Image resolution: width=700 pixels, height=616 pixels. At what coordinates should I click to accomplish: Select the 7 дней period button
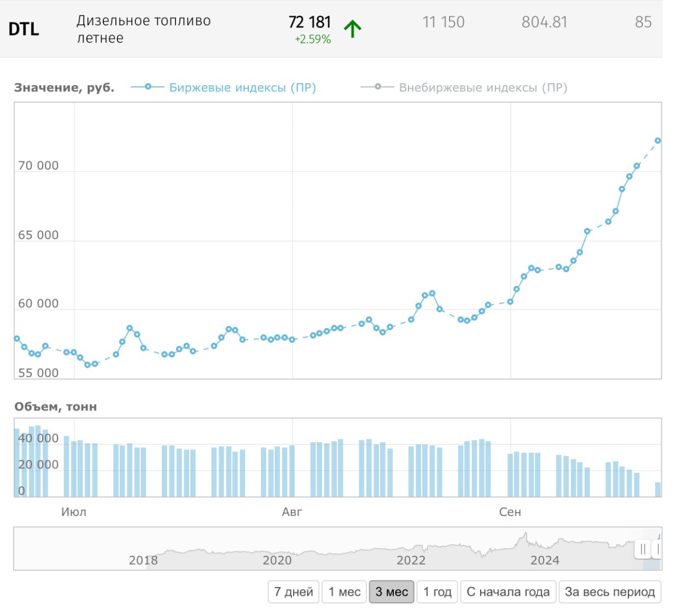coord(294,592)
